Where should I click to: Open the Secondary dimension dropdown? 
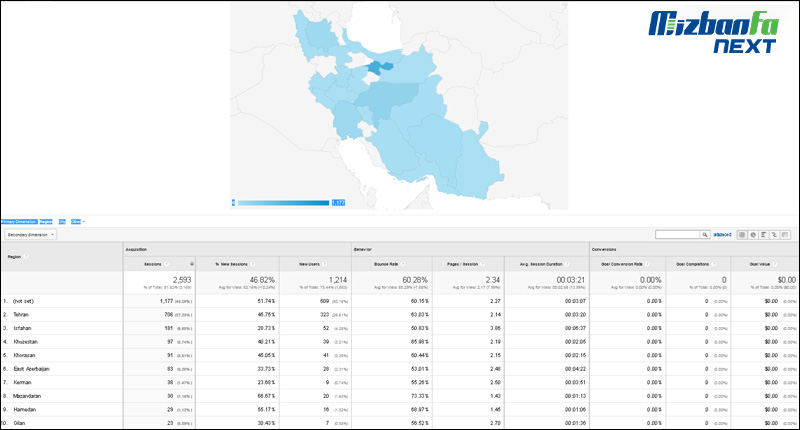pos(30,234)
